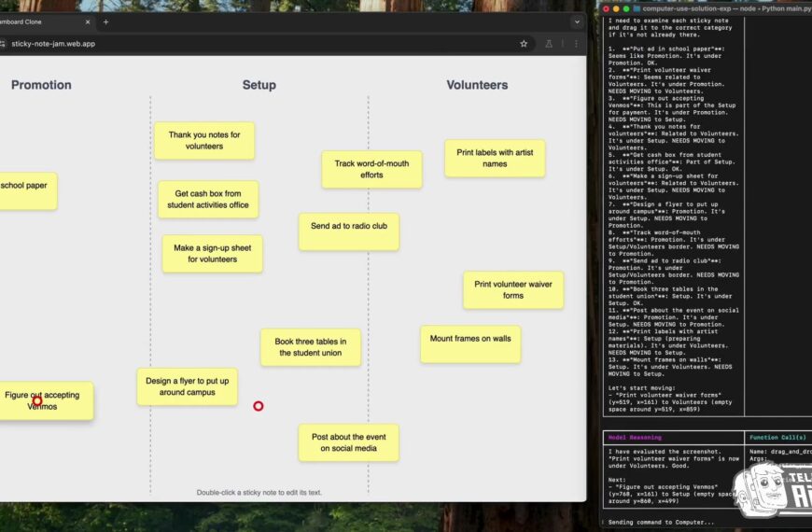
Task: Click the 'Get cash box' sticky note
Action: click(x=207, y=200)
